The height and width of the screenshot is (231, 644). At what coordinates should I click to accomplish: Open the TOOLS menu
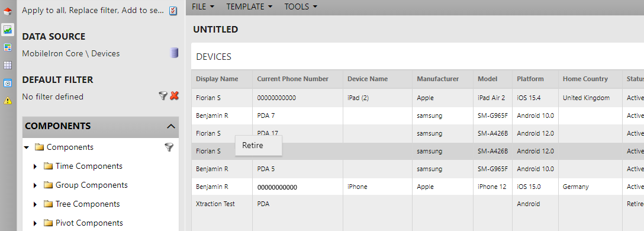(x=301, y=7)
